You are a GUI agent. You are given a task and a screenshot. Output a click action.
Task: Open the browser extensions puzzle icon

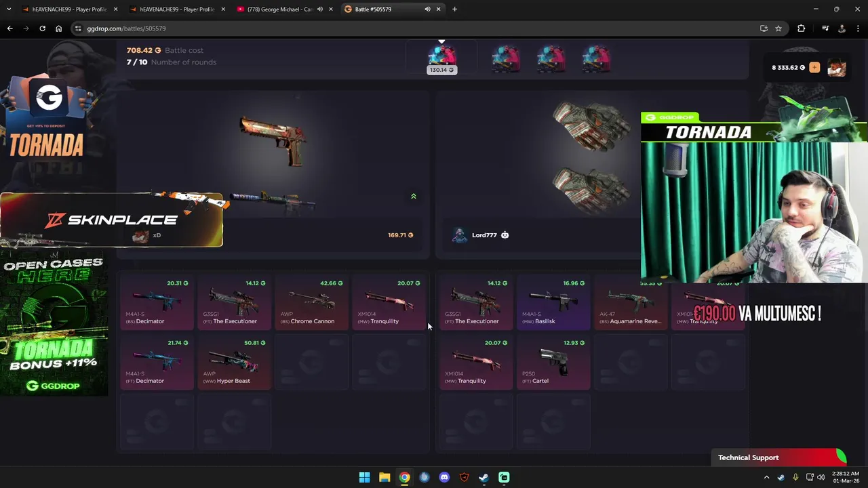point(802,28)
